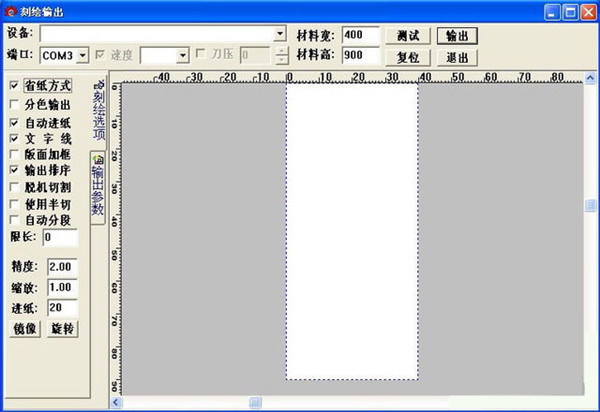Click the 输出 output button
The height and width of the screenshot is (412, 600).
pos(457,35)
